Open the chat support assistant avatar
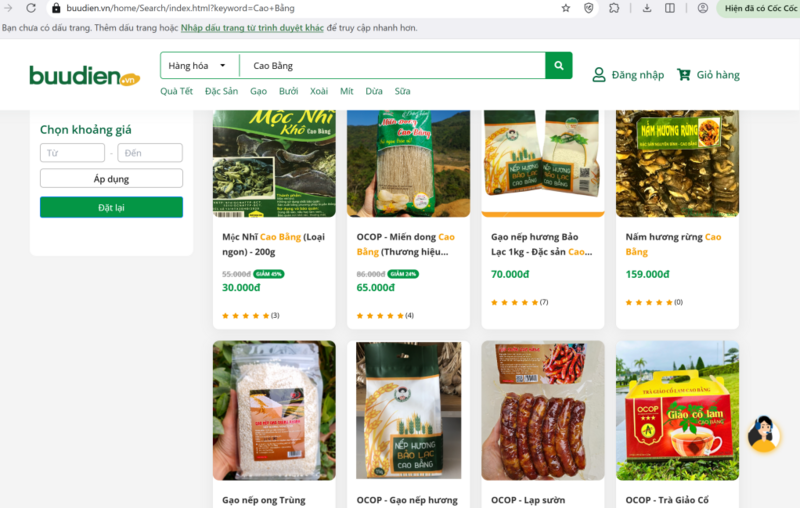 763,434
